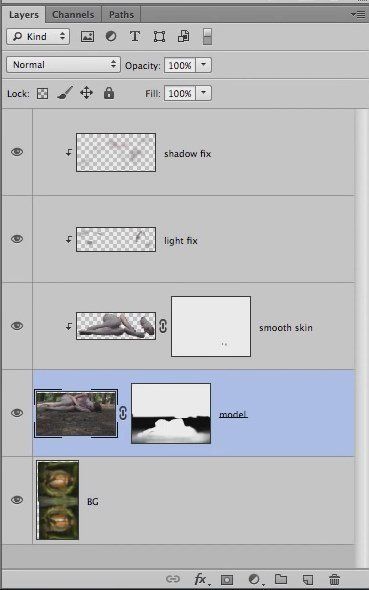
Task: Filter for adjustment layers icon
Action: 111,36
